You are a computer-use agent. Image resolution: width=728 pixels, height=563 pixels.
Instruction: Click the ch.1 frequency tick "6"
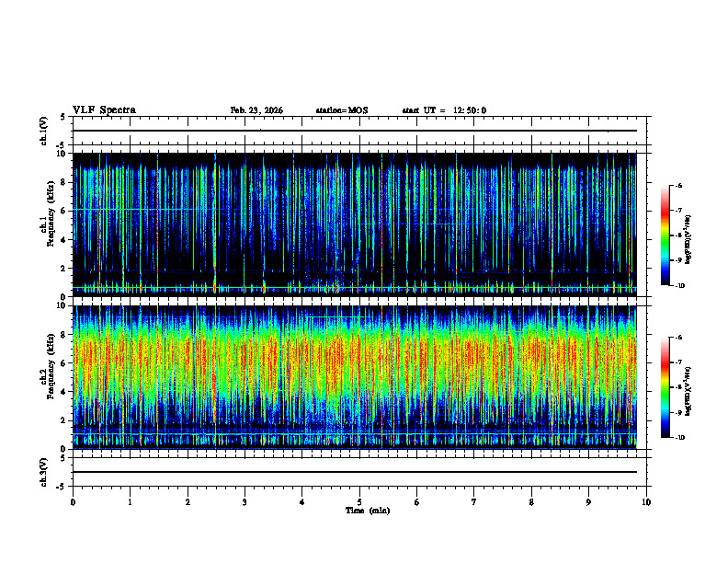click(64, 211)
